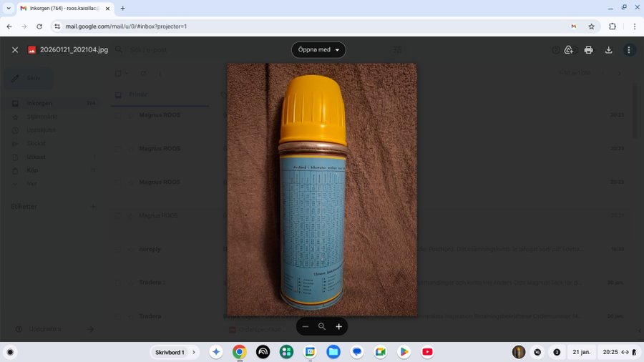
Task: Expand the Skrivbord 1 desk switcher
Action: pos(176,352)
